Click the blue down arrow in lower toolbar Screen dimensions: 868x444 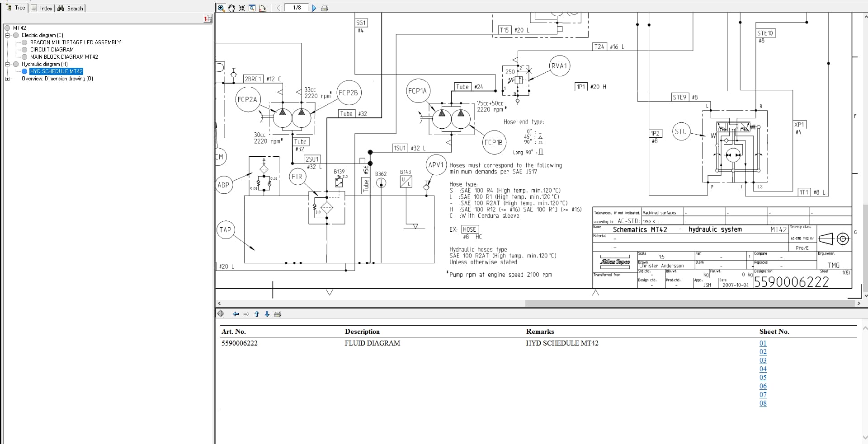(267, 314)
